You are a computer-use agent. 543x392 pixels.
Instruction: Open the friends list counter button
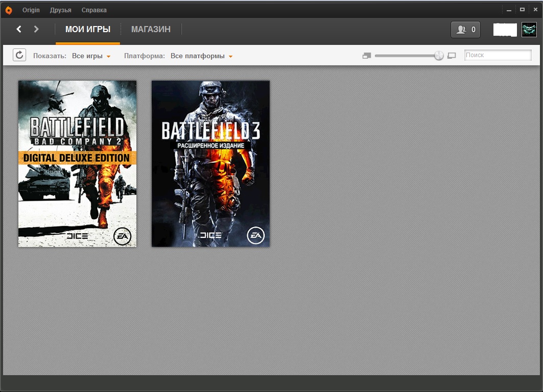(x=465, y=30)
